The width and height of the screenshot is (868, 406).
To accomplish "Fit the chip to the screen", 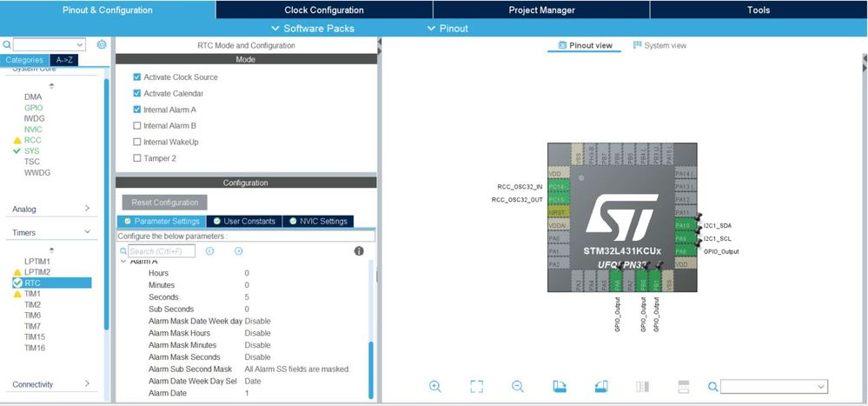I will coord(477,387).
